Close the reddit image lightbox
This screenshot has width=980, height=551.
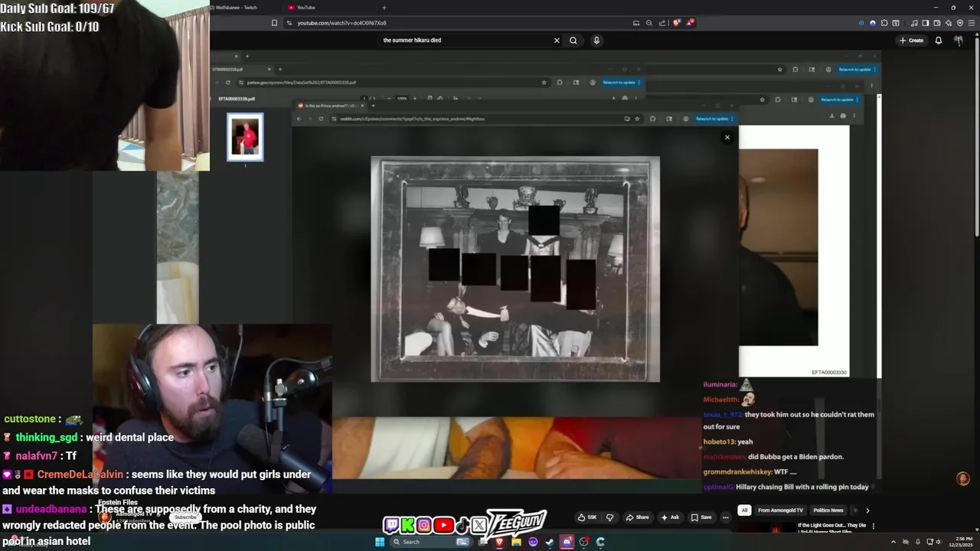tap(727, 137)
